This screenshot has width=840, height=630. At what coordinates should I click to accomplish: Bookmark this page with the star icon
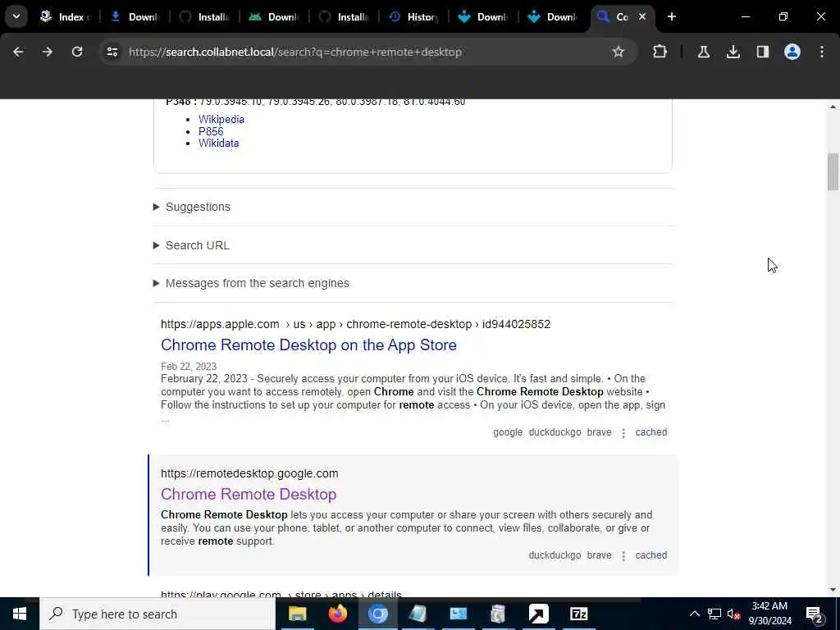[619, 52]
